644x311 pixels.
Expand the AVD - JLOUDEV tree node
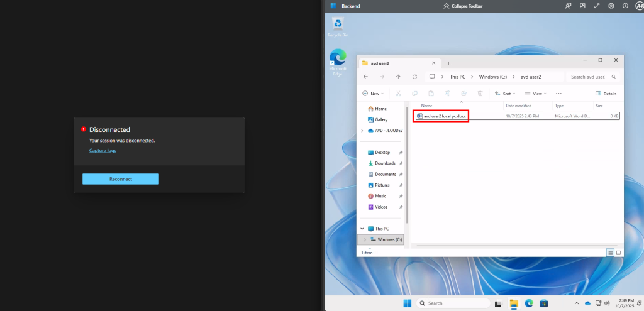tap(363, 131)
